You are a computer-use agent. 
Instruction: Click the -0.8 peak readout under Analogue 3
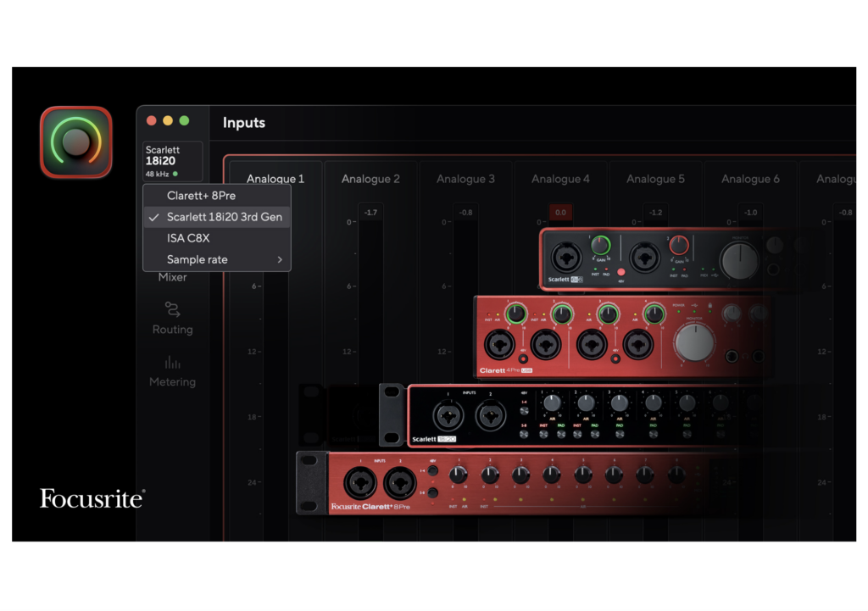465,213
